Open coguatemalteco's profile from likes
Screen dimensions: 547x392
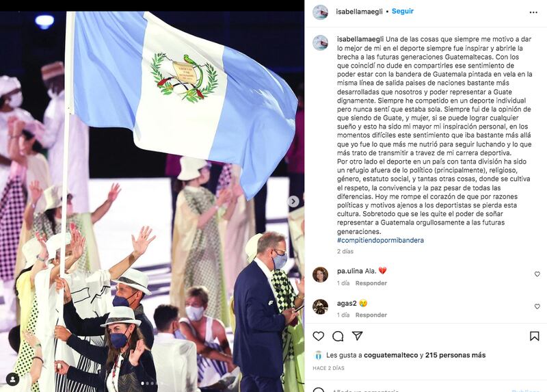pyautogui.click(x=390, y=355)
